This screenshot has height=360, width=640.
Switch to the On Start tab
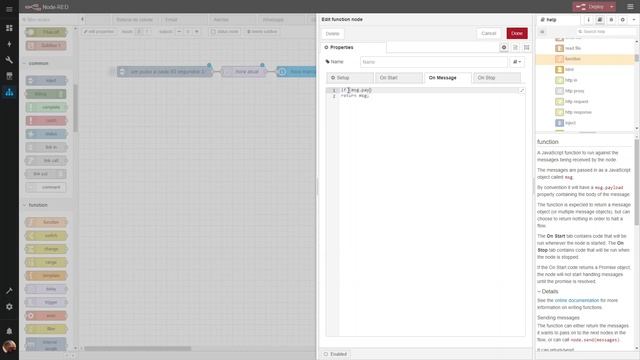click(x=399, y=78)
